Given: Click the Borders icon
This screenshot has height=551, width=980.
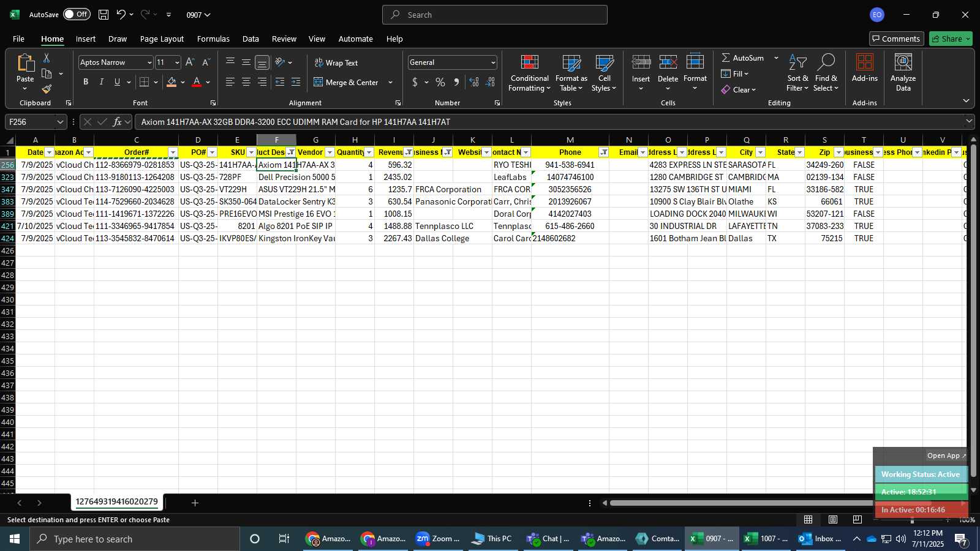Looking at the screenshot, I should [145, 82].
